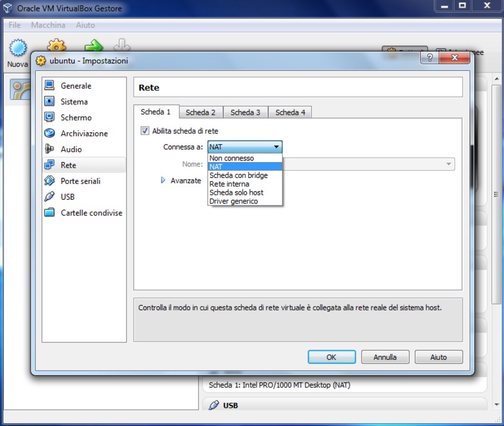Image resolution: width=504 pixels, height=426 pixels.
Task: Click the Annulla button
Action: 385,357
